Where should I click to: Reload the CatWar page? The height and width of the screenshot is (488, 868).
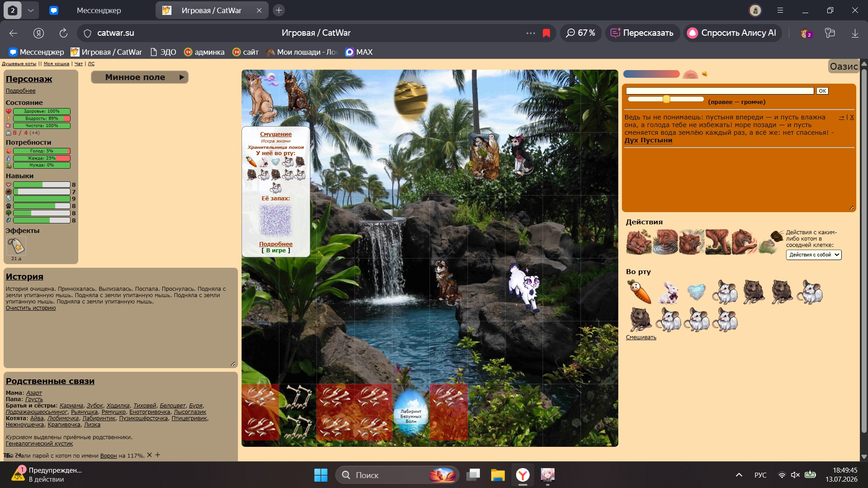click(63, 33)
